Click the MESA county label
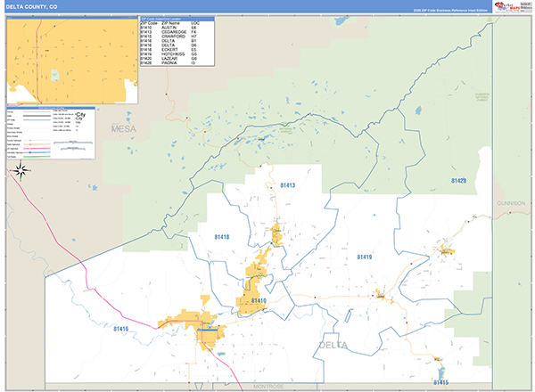Screen dimensions: 535x392 120,130
